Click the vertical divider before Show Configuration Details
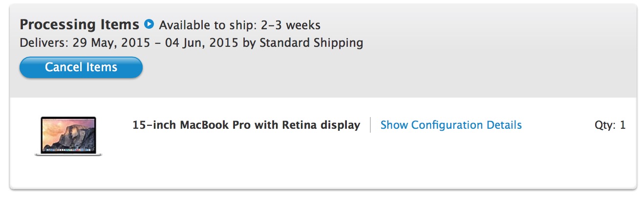644x199 pixels. (370, 125)
